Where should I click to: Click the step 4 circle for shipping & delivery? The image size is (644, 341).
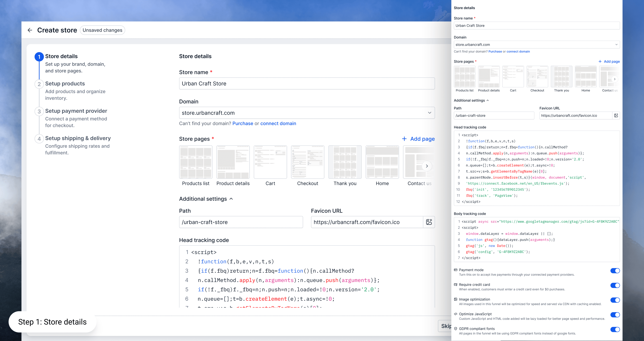(x=39, y=139)
